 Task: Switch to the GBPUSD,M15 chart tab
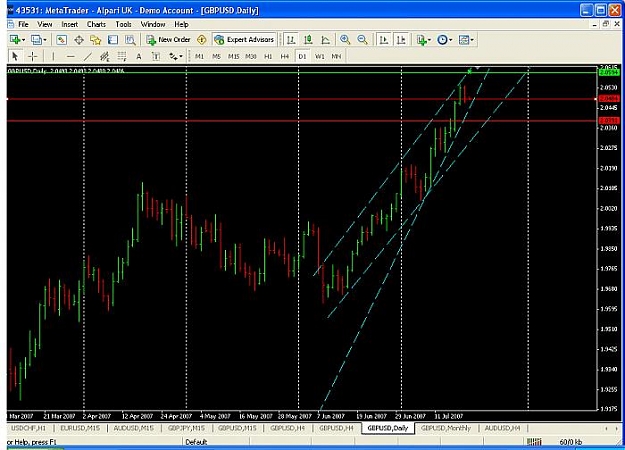(x=237, y=428)
